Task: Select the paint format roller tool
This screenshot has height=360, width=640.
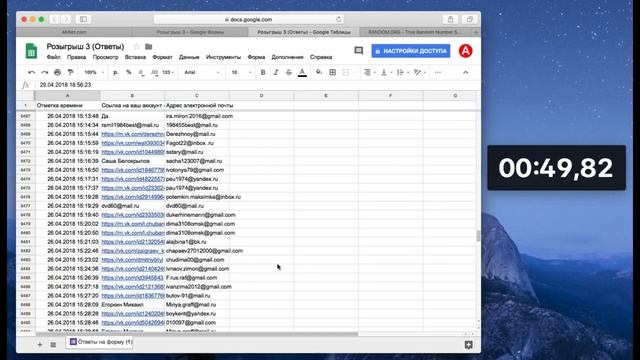Action: click(x=71, y=72)
